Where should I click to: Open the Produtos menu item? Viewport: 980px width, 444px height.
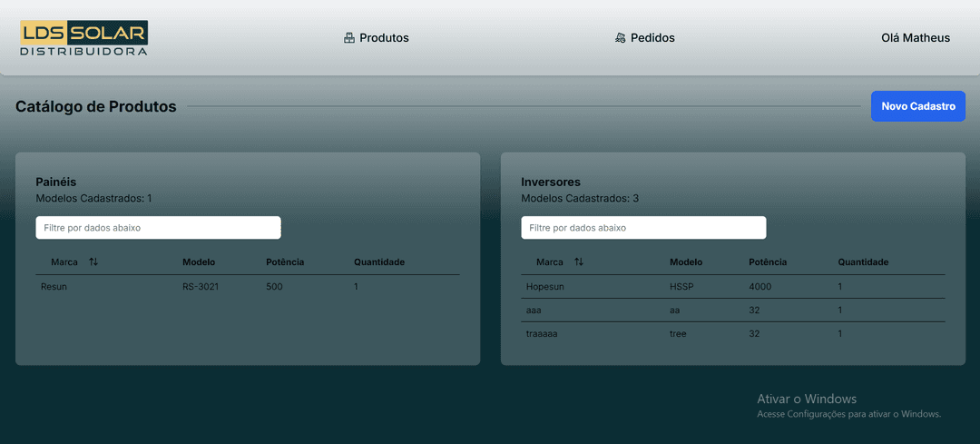pyautogui.click(x=384, y=38)
